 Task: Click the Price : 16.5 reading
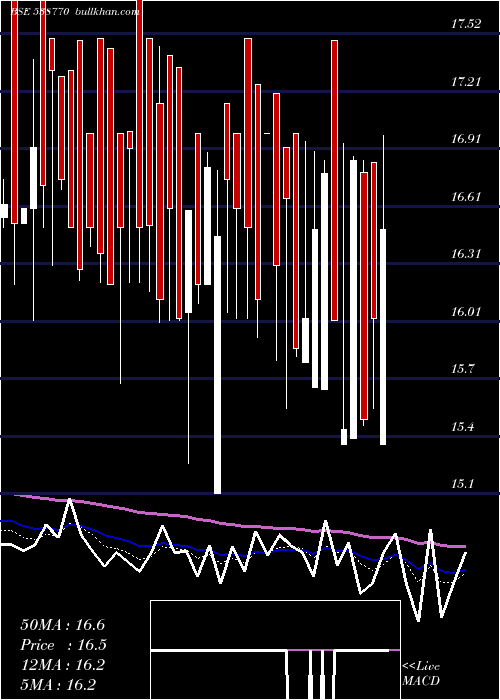point(63,645)
